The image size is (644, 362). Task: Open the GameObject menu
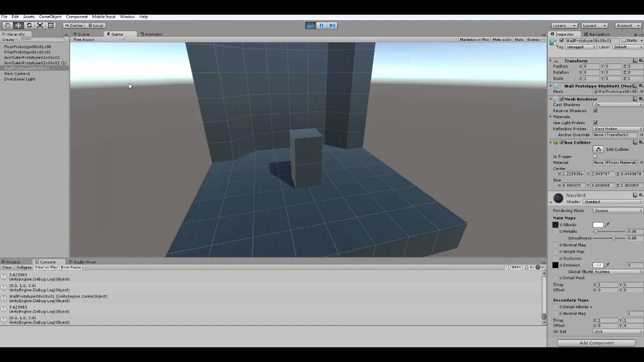click(x=50, y=17)
